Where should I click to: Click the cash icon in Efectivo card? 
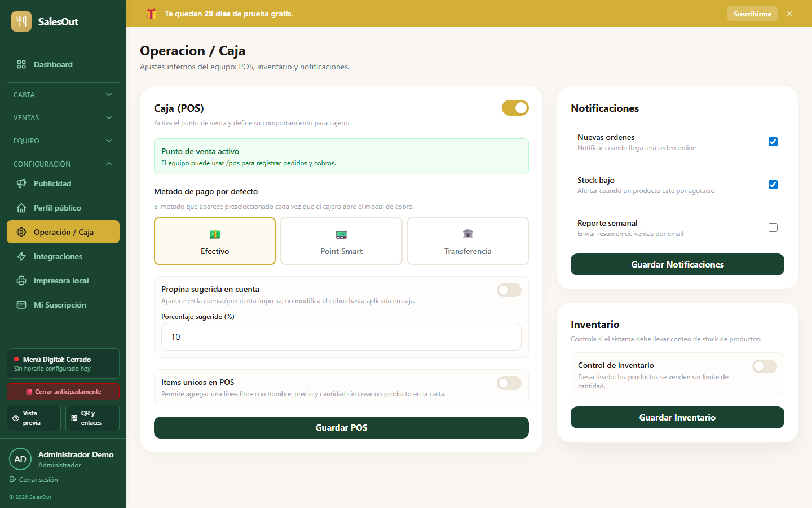pos(215,234)
